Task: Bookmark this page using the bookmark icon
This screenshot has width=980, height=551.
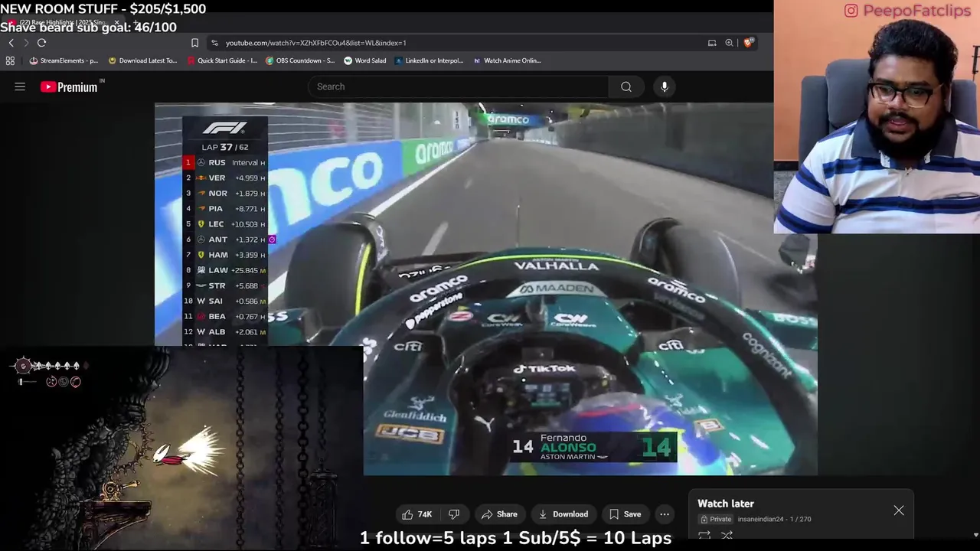Action: tap(194, 43)
